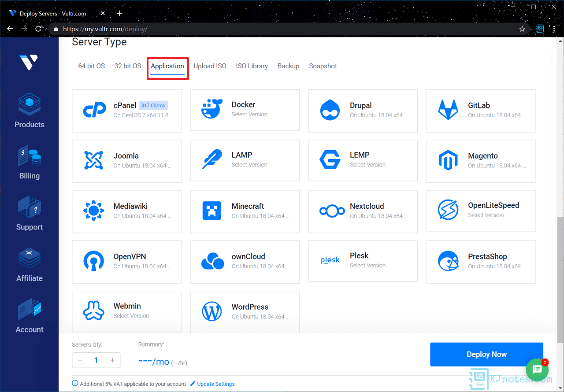Open the Products sidebar section
This screenshot has width=564, height=392.
pyautogui.click(x=29, y=111)
